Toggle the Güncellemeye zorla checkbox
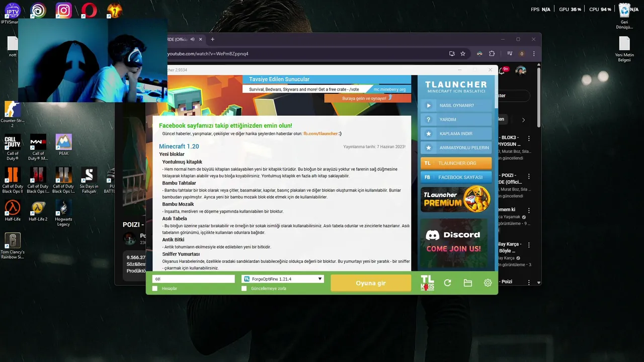 244,289
